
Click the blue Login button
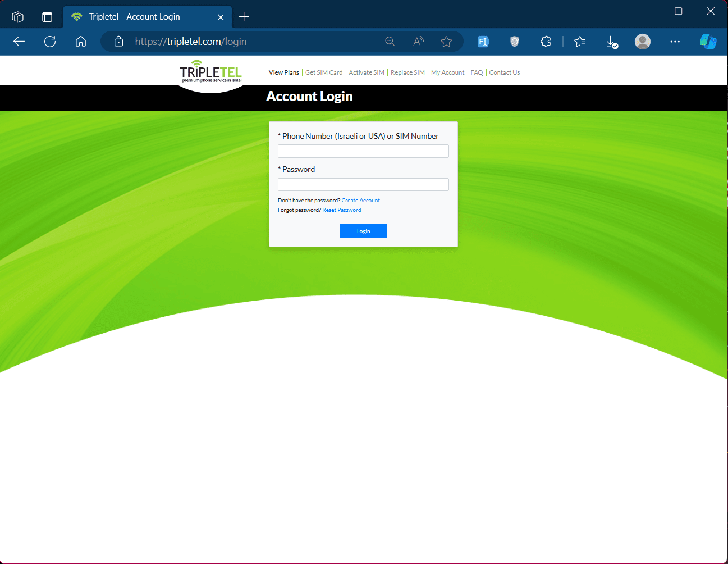363,231
